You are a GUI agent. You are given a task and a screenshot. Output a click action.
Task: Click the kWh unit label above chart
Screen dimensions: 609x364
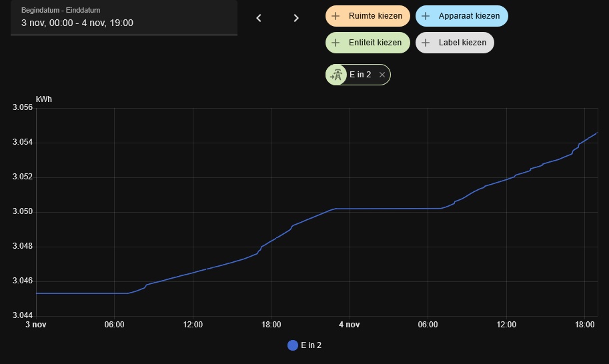point(44,99)
